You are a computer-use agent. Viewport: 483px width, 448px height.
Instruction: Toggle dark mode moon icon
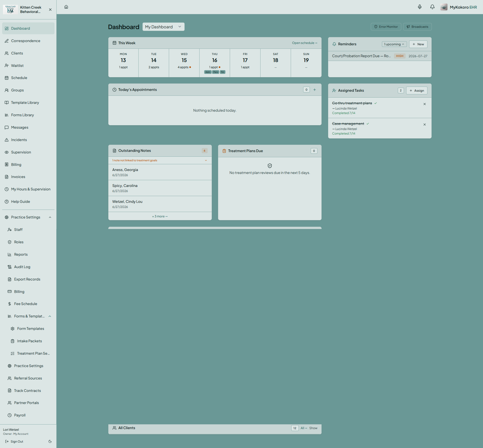click(x=50, y=442)
